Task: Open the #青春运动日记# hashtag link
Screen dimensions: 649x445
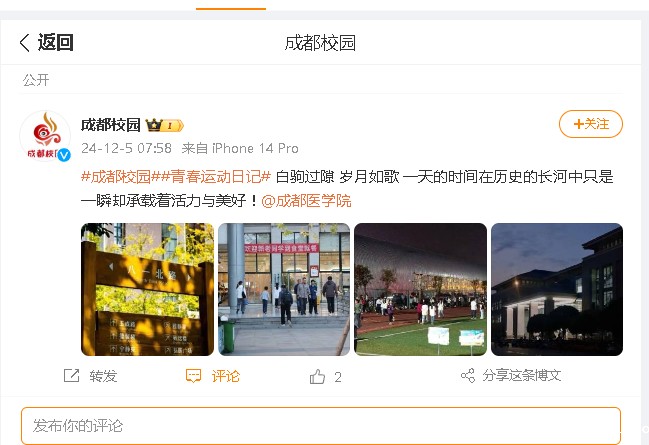Action: pos(212,177)
